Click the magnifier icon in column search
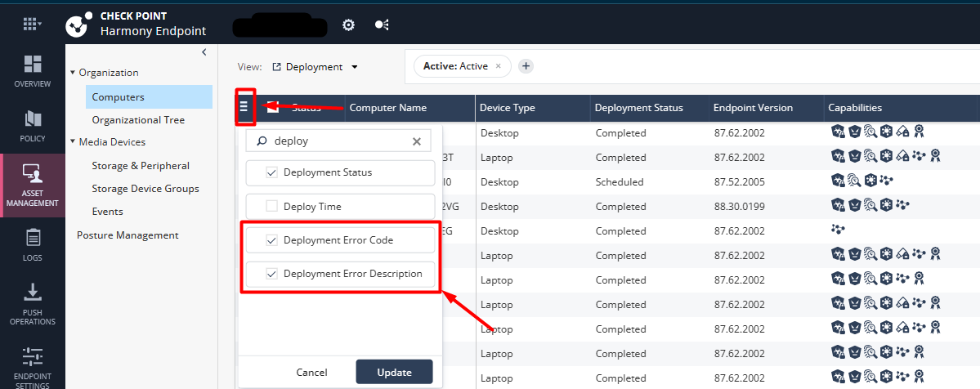980x389 pixels. pos(262,141)
